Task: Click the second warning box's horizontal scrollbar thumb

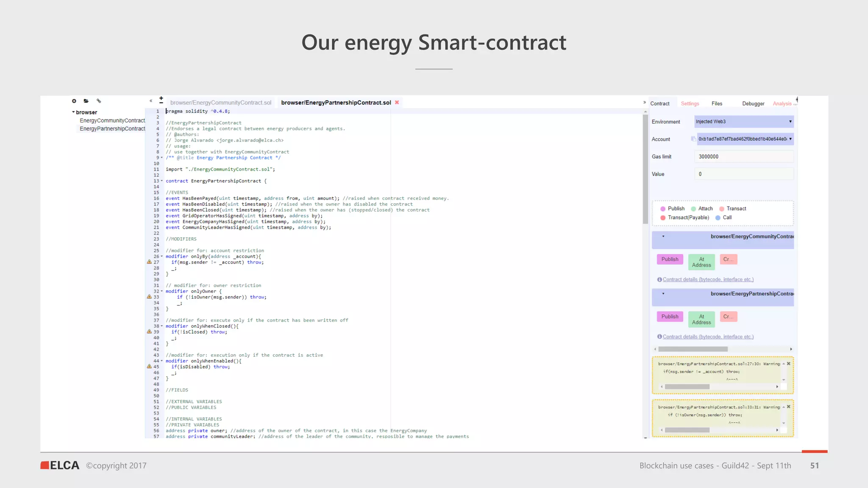Action: point(687,430)
